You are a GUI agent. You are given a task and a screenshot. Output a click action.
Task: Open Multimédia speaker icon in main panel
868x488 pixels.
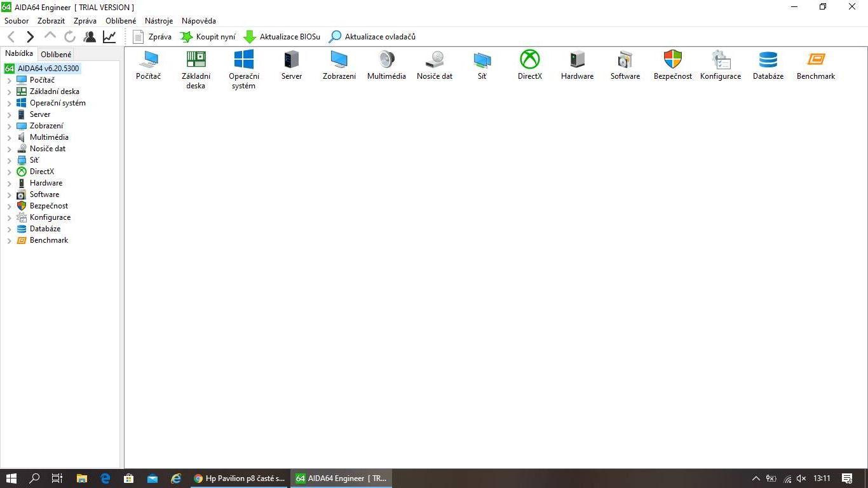pyautogui.click(x=386, y=60)
